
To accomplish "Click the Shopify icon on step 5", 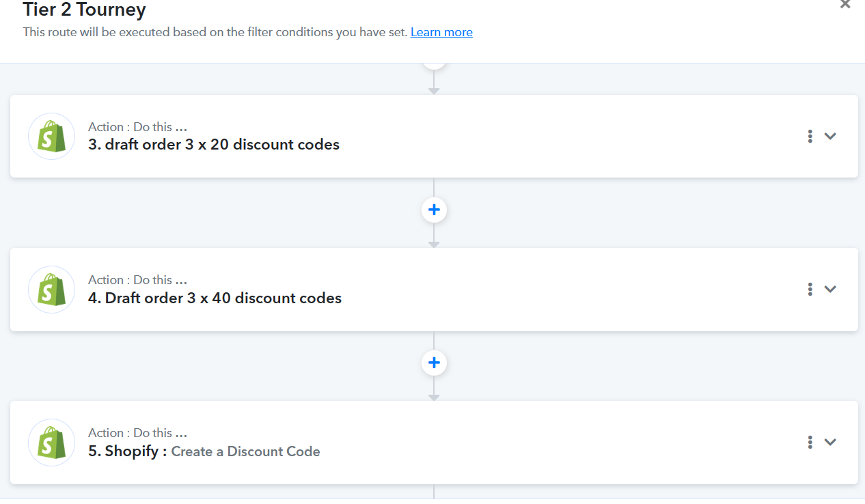I will (x=51, y=442).
